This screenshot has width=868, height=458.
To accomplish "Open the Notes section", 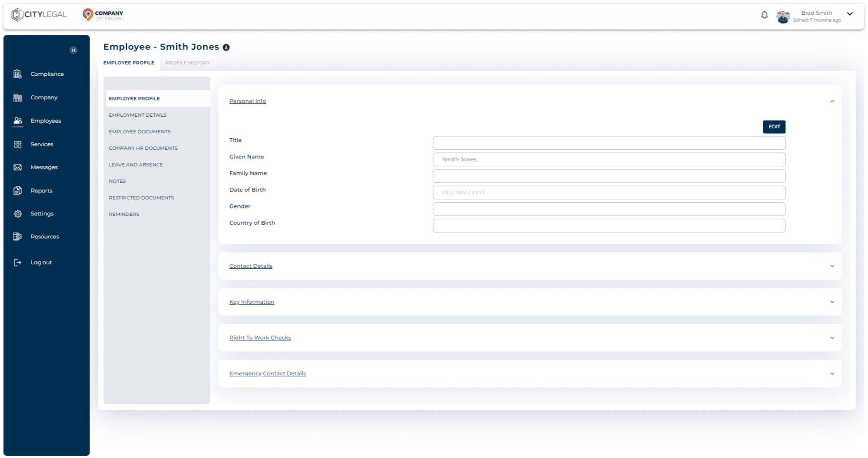I will tap(117, 181).
